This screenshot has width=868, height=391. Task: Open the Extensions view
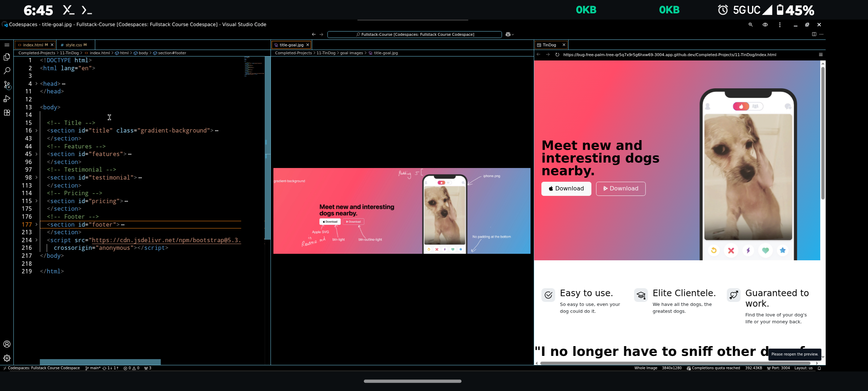tap(7, 113)
